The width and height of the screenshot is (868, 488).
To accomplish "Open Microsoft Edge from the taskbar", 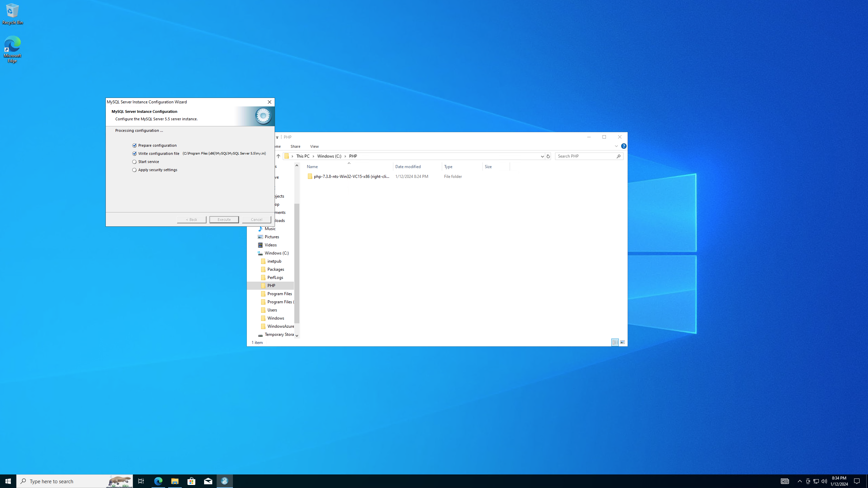I will click(x=158, y=481).
